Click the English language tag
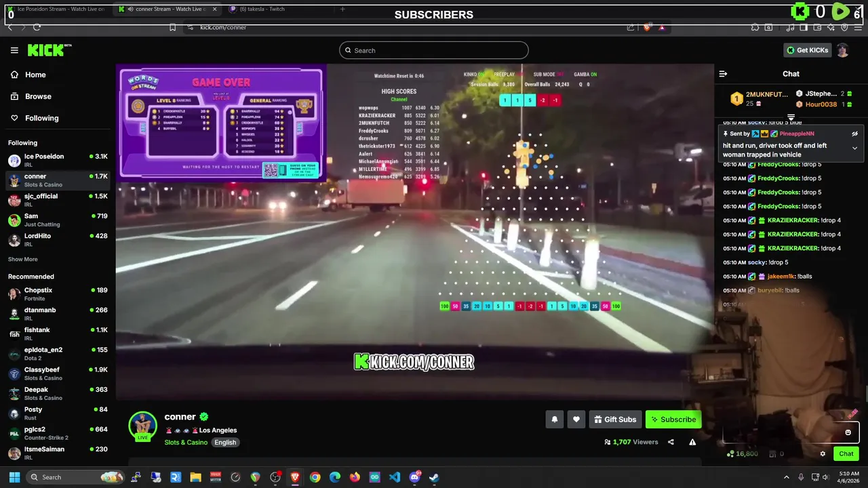Screen dimensions: 868x488 click(225, 443)
